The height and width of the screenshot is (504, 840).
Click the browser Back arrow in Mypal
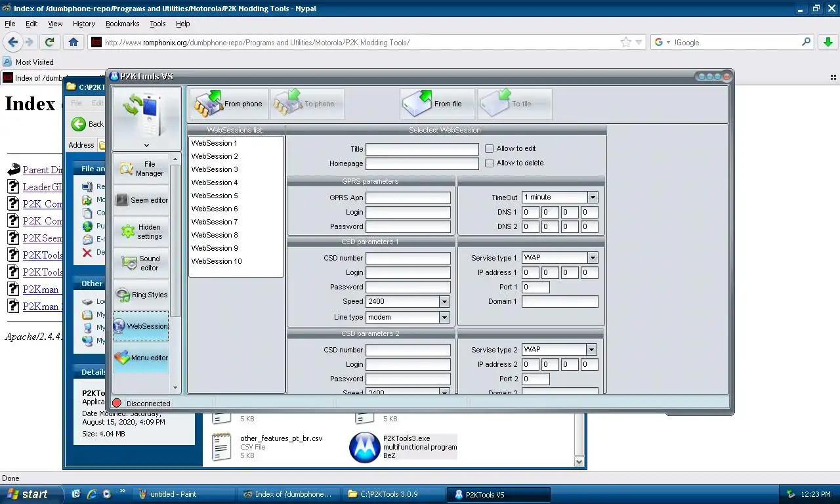[13, 42]
